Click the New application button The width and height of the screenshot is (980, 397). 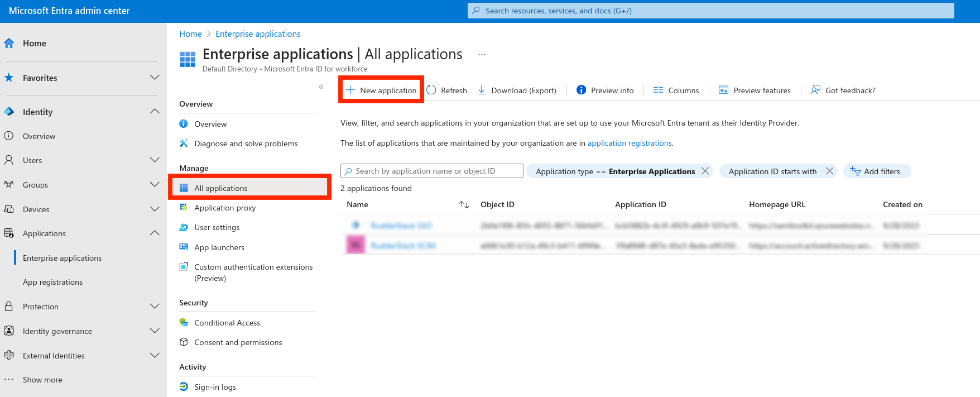(382, 90)
